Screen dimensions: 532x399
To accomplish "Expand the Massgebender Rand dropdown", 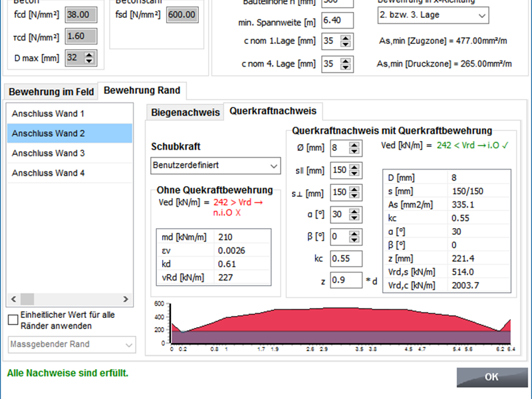I will [x=72, y=344].
